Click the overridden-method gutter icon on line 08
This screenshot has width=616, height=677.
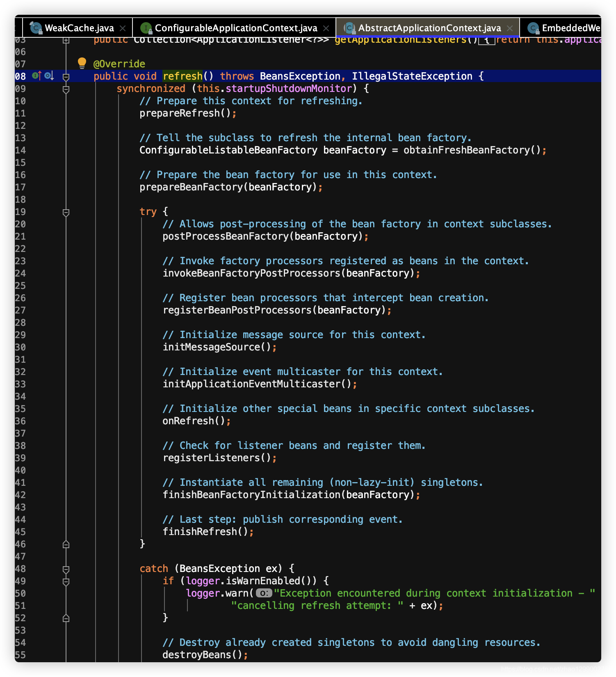tap(49, 75)
